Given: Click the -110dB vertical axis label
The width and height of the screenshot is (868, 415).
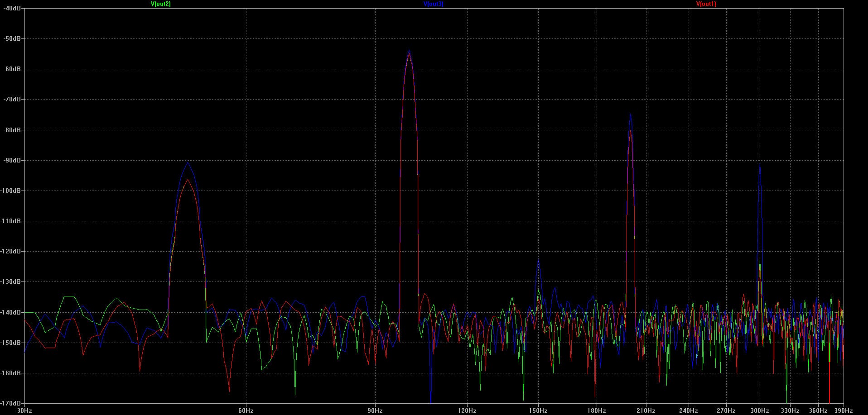Looking at the screenshot, I should click(10, 221).
